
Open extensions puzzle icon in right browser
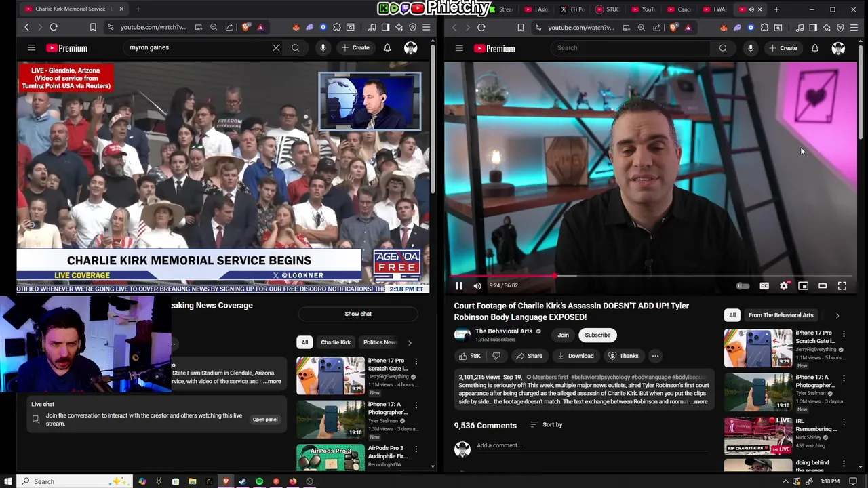tap(764, 27)
